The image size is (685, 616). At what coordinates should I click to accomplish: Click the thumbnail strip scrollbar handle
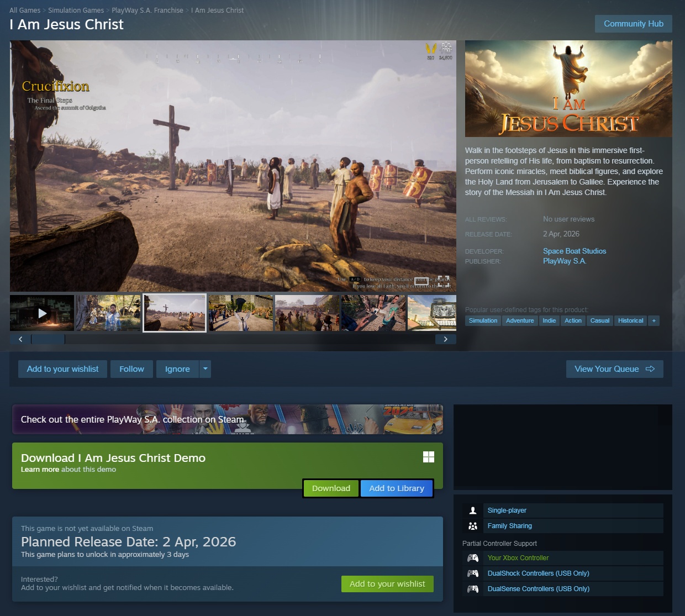coord(48,339)
